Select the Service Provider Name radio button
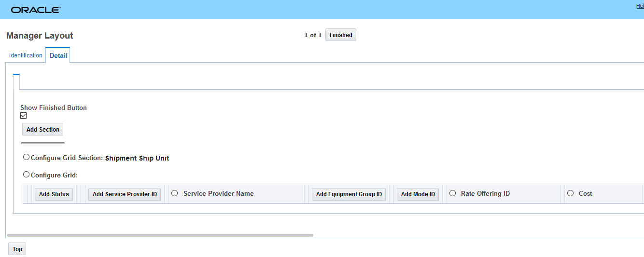644x257 pixels. tap(175, 193)
